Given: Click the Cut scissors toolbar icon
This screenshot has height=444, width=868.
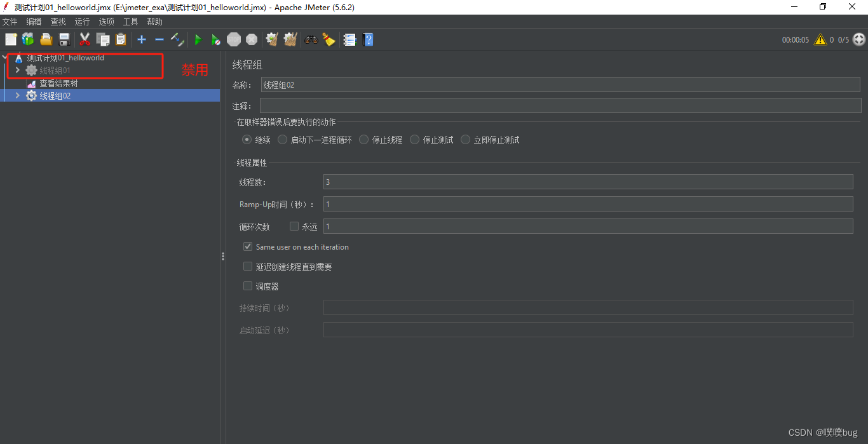Looking at the screenshot, I should coord(85,39).
